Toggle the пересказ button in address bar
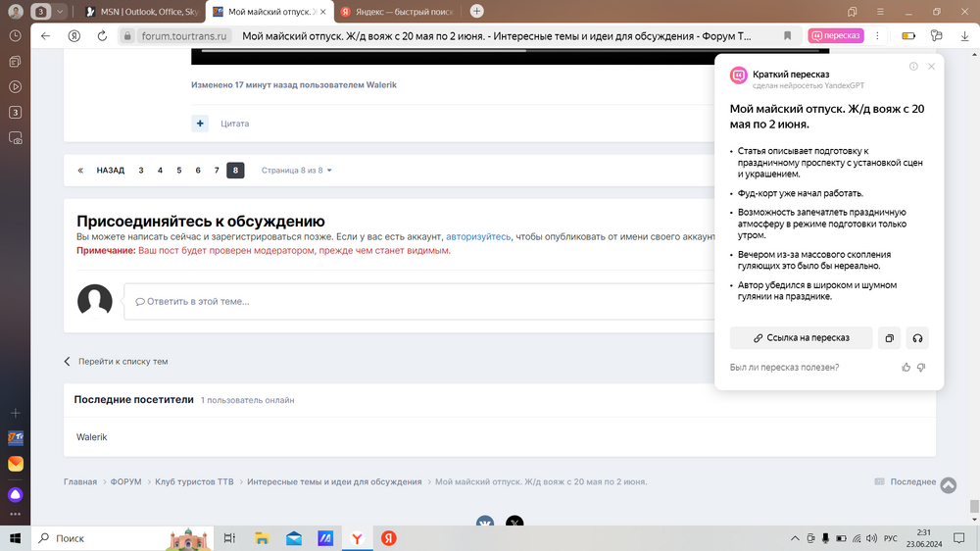 (x=836, y=35)
